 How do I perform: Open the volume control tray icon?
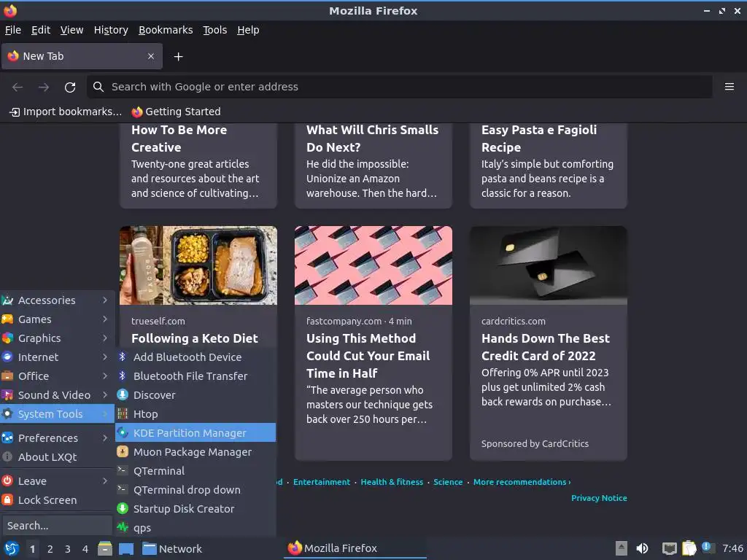tap(642, 548)
